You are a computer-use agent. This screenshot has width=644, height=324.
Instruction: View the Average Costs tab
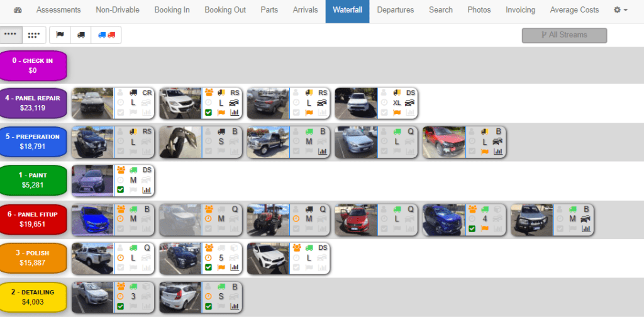(x=575, y=10)
